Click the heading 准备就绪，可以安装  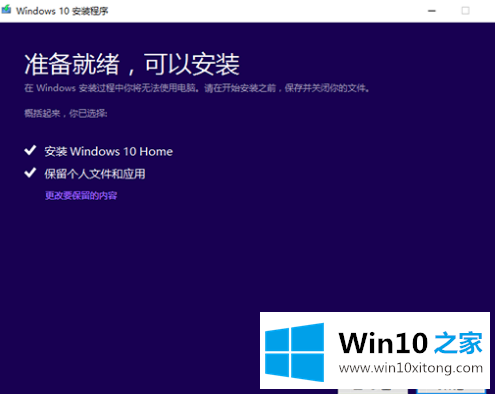tap(132, 64)
